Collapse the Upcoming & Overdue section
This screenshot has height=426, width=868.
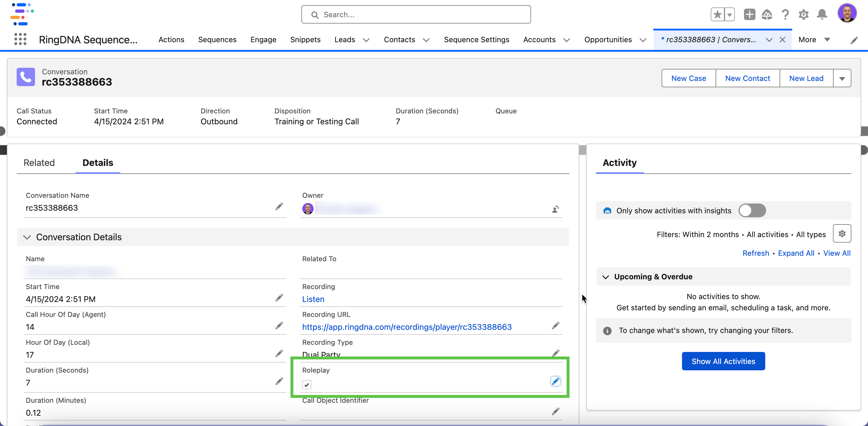(606, 277)
